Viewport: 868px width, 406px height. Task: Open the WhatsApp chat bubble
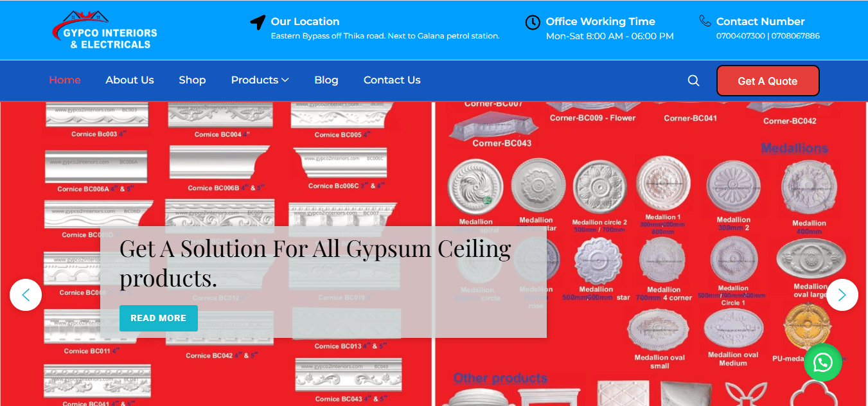pos(823,362)
